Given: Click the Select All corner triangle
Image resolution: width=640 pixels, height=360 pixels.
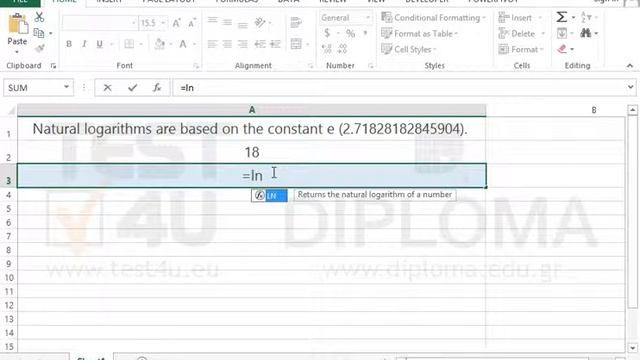Looking at the screenshot, I should pos(11,111).
